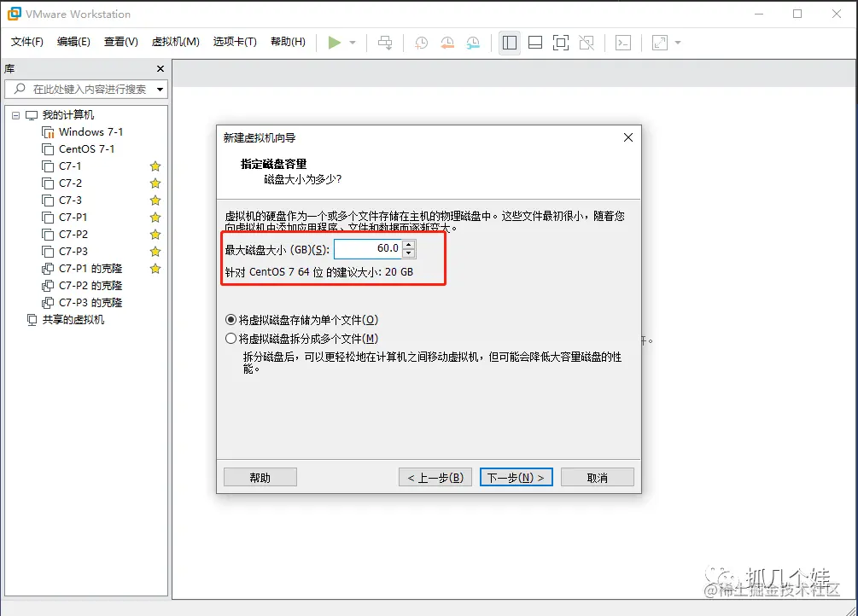Image resolution: width=858 pixels, height=616 pixels.
Task: Select the C7-3 virtual machine
Action: (71, 200)
